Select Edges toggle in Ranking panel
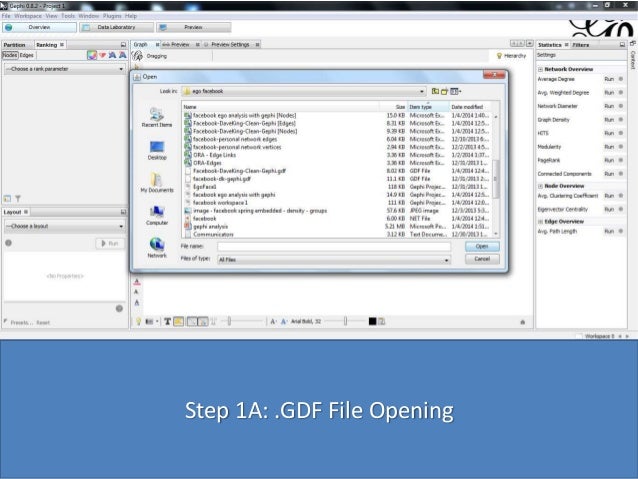The image size is (638, 479). pyautogui.click(x=27, y=55)
